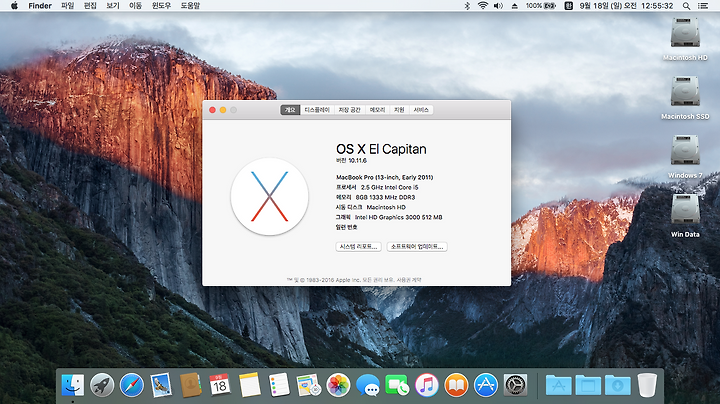Open iBooks orange book icon
The height and width of the screenshot is (404, 720).
[x=456, y=385]
